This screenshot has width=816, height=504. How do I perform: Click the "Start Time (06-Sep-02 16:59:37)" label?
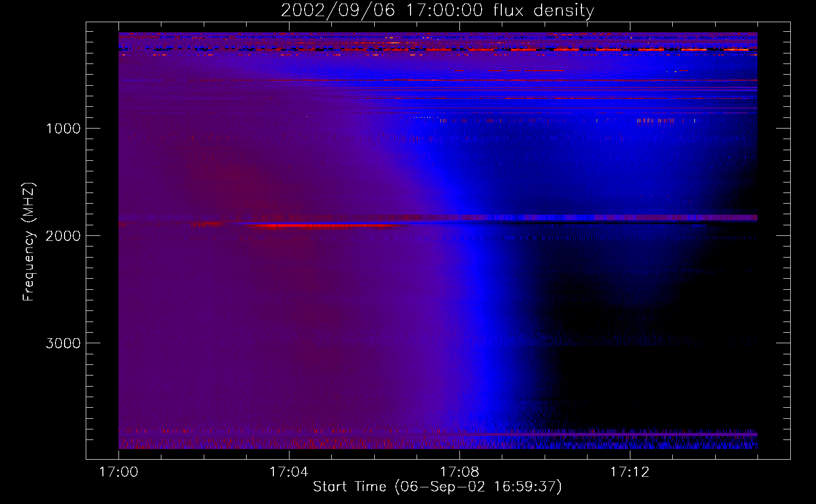pos(437,487)
